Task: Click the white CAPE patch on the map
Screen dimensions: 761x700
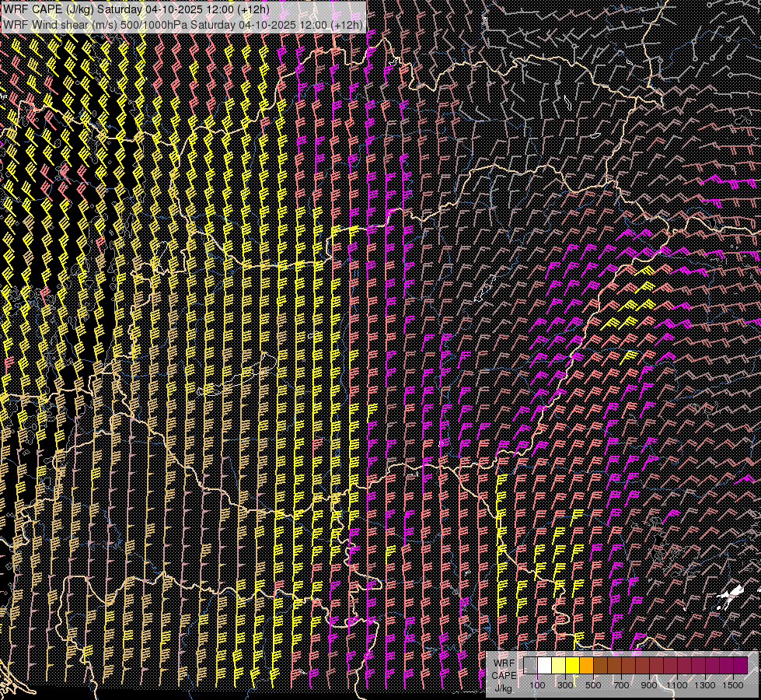Action: click(x=731, y=597)
